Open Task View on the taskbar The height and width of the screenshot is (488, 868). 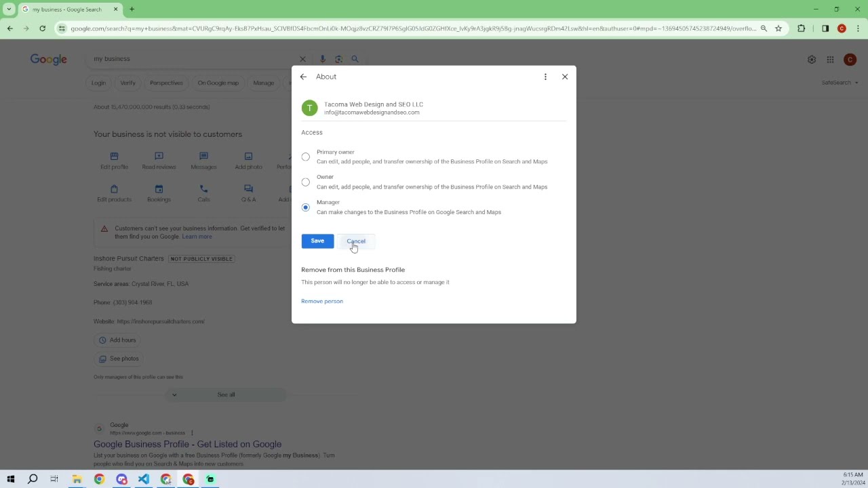pos(54,479)
